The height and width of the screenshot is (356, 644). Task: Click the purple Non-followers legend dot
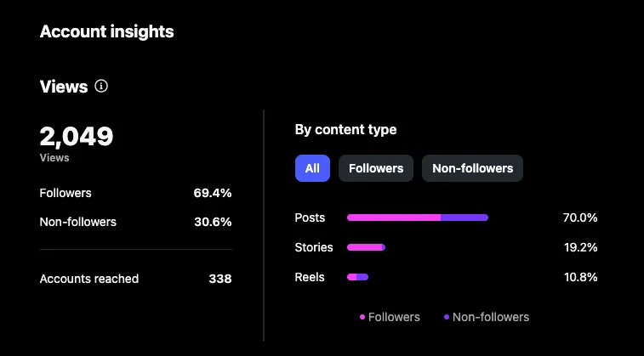447,317
